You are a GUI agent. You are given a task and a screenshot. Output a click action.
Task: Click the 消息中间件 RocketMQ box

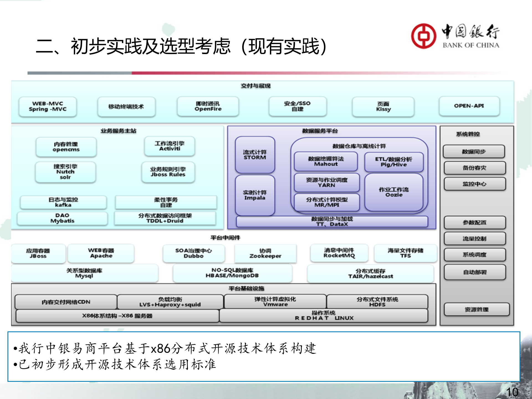340,253
